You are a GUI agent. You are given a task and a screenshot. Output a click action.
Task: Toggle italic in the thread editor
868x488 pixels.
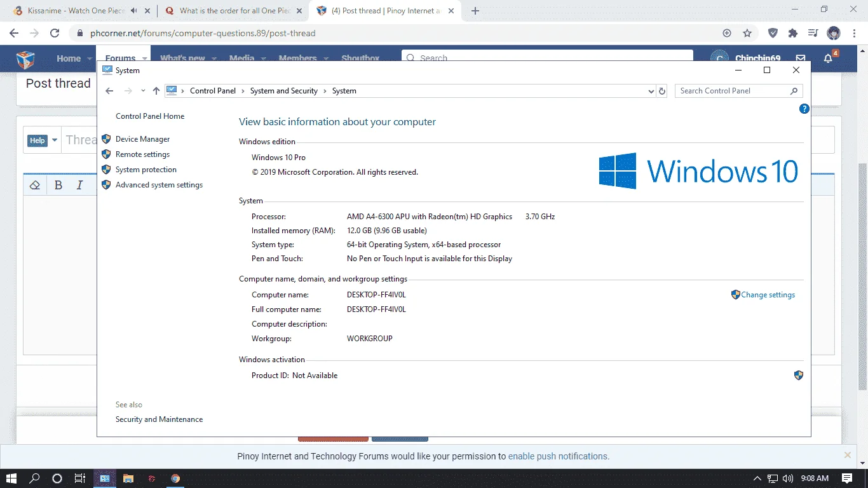point(79,185)
